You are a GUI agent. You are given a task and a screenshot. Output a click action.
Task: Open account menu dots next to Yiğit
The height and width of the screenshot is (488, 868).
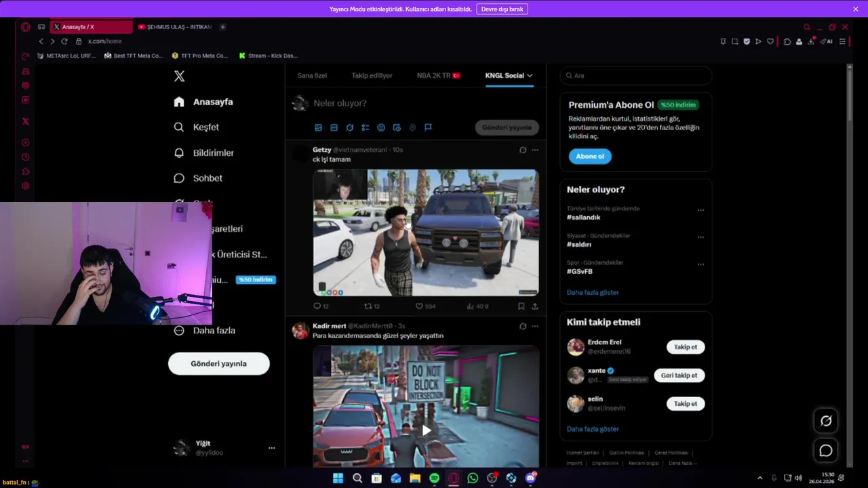271,448
